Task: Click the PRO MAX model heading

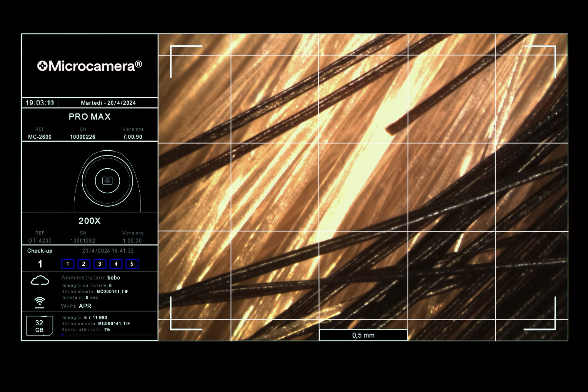Action: pyautogui.click(x=90, y=117)
